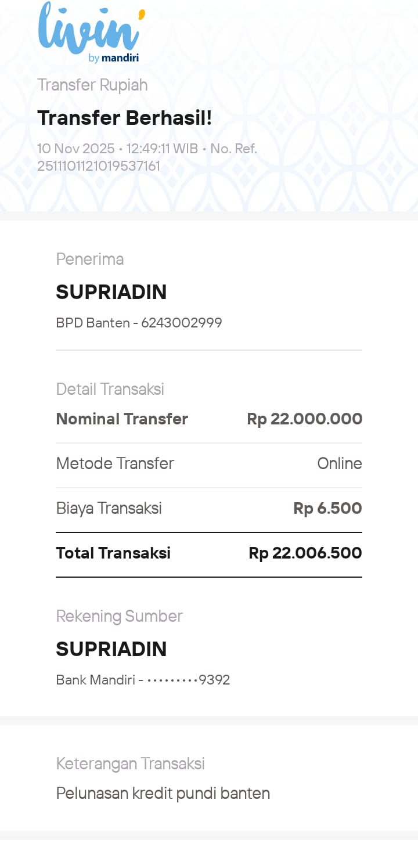This screenshot has height=868, width=418.
Task: Select the note "Pelunasan kredit pundi banten"
Action: [x=163, y=793]
